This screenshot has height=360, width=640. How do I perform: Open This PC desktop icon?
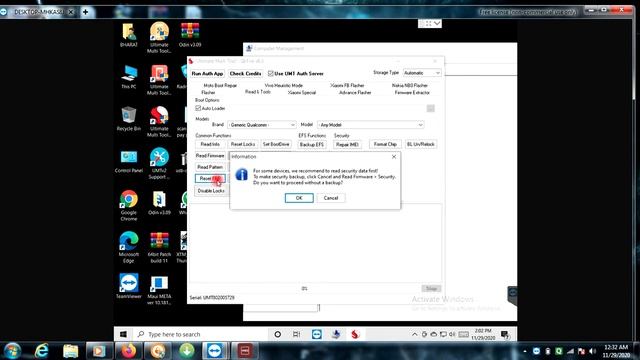pos(129,77)
